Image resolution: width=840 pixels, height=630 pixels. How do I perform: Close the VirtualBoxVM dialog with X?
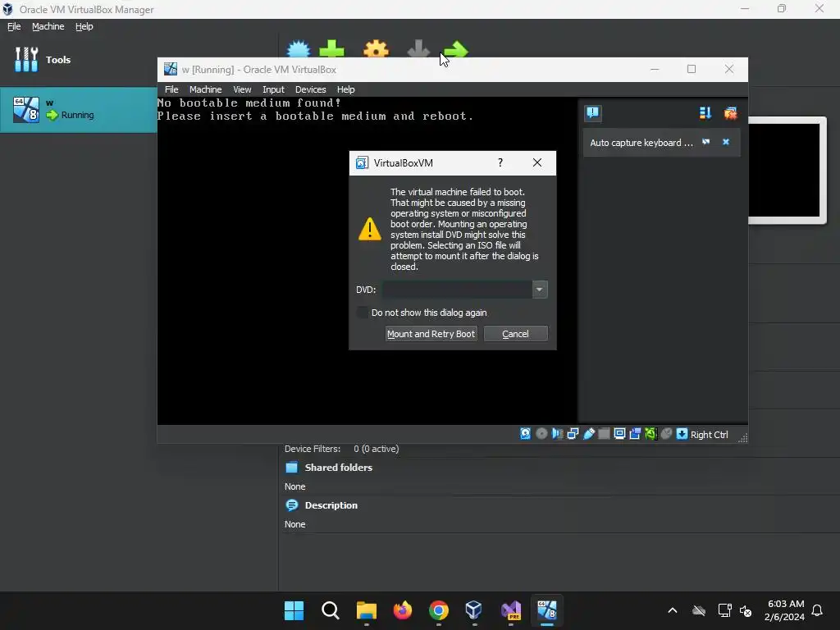536,163
